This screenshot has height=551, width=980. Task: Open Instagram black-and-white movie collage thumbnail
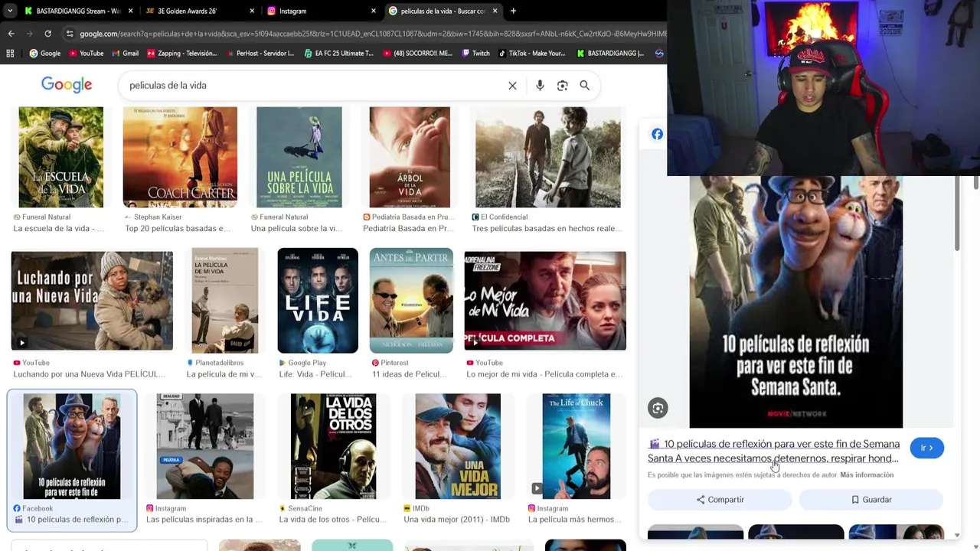[204, 446]
